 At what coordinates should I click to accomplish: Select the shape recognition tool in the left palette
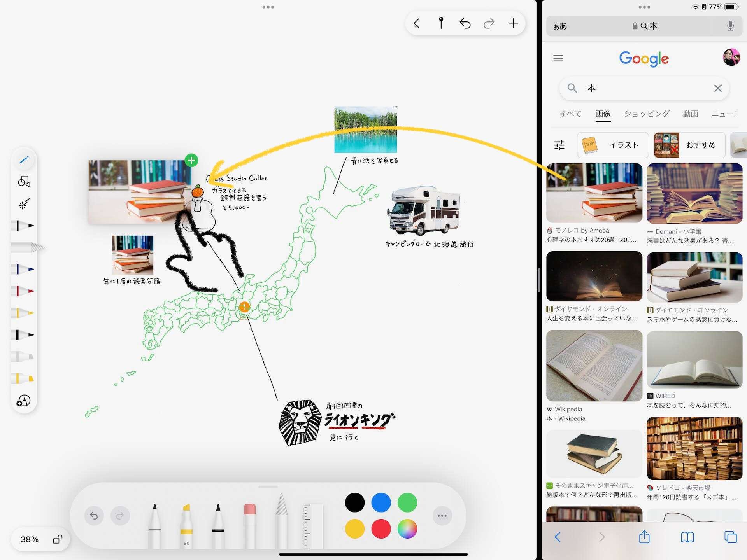(24, 182)
